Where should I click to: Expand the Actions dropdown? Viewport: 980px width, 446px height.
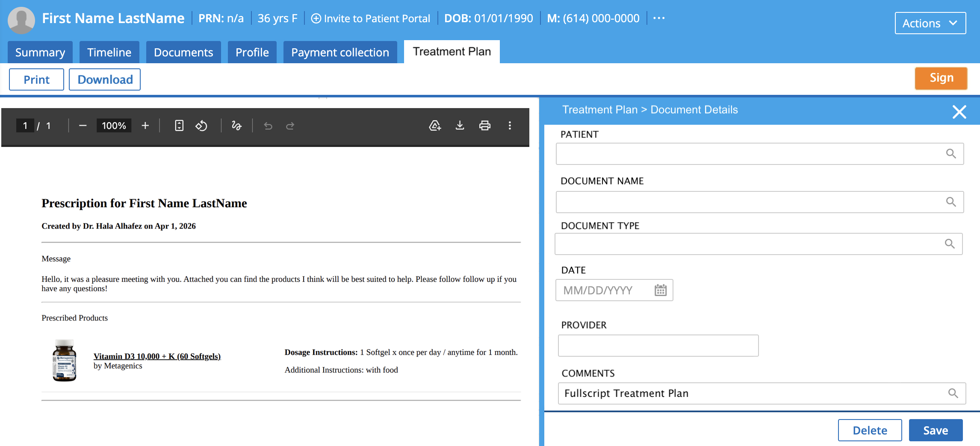click(930, 23)
